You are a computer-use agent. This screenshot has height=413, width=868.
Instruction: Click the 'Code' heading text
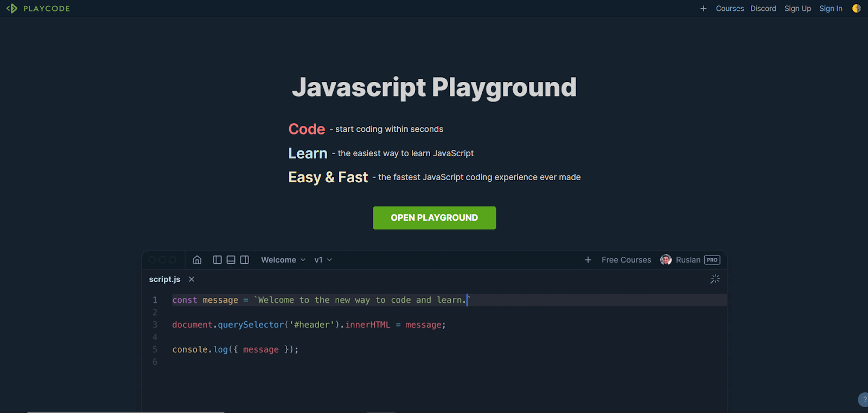point(307,129)
